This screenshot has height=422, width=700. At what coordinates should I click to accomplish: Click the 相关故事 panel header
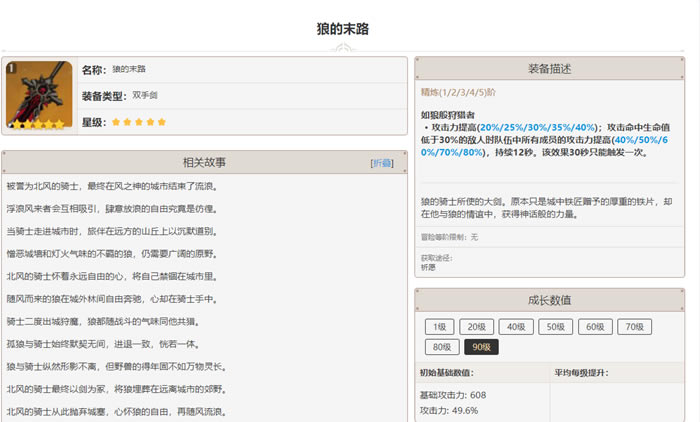[204, 163]
